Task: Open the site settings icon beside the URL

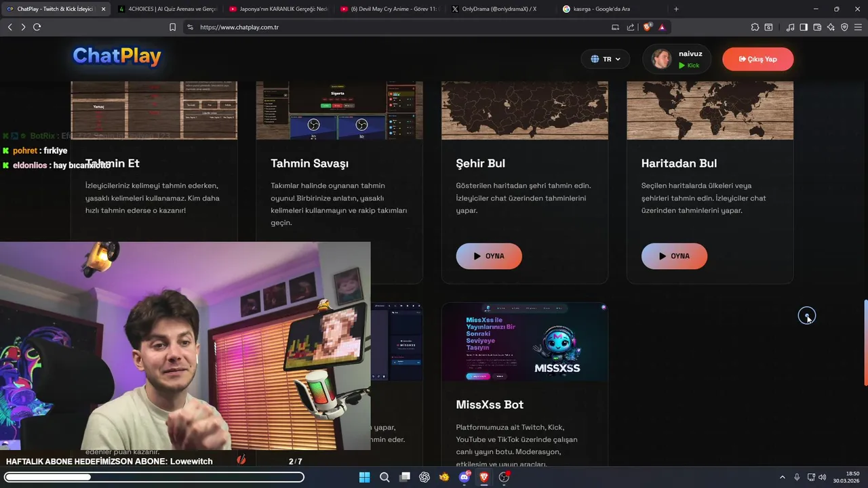Action: (190, 27)
